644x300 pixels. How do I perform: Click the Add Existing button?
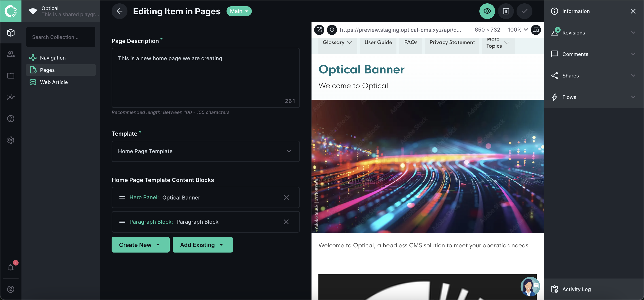[x=203, y=245]
